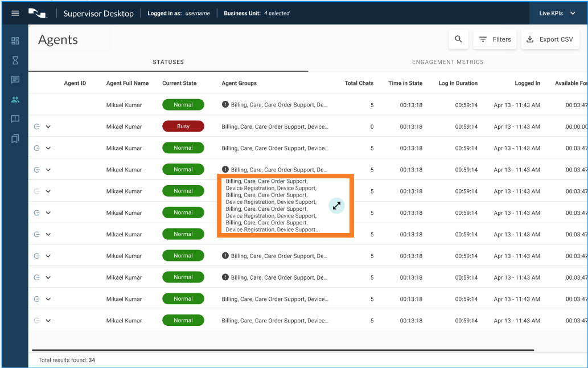This screenshot has height=368, width=588.
Task: Expand the Busy agent row chevron
Action: click(x=48, y=126)
